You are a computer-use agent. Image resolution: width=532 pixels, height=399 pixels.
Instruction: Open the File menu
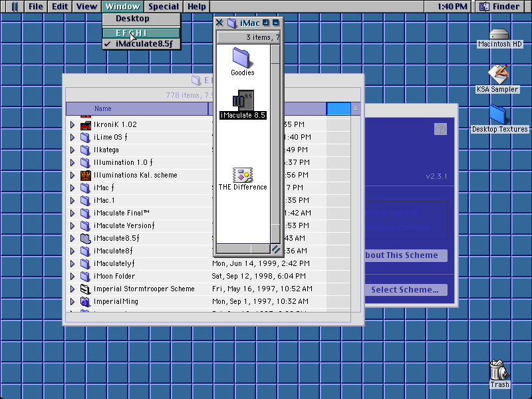pyautogui.click(x=36, y=7)
